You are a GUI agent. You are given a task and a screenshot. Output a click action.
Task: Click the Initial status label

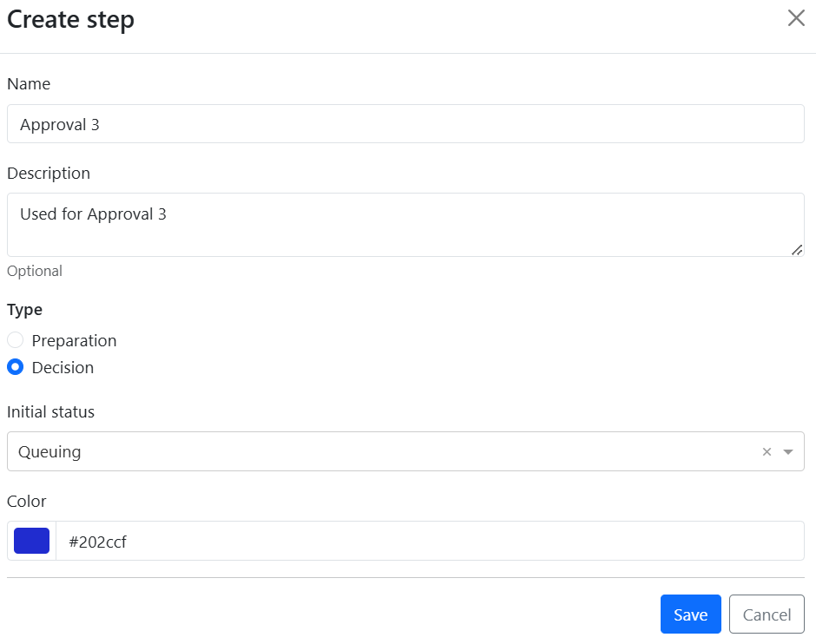click(50, 412)
